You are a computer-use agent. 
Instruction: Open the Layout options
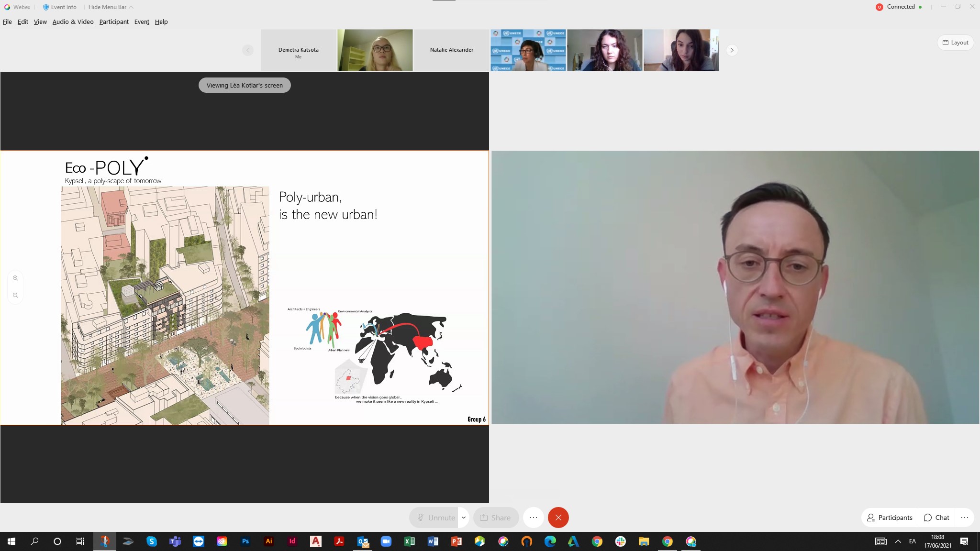[x=955, y=43]
